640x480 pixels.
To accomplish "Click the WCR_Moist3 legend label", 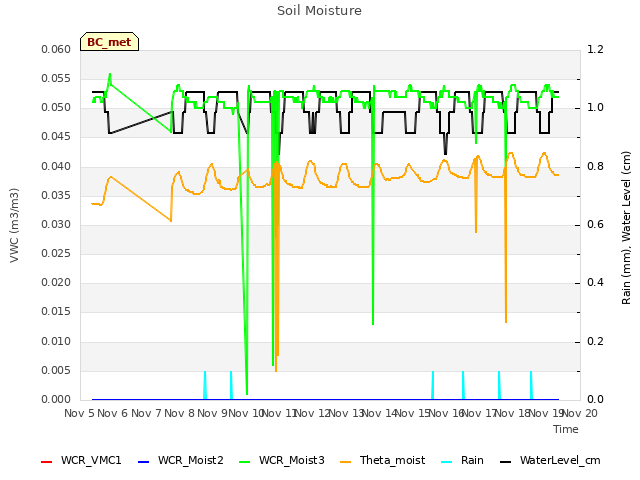I will pyautogui.click(x=291, y=460).
